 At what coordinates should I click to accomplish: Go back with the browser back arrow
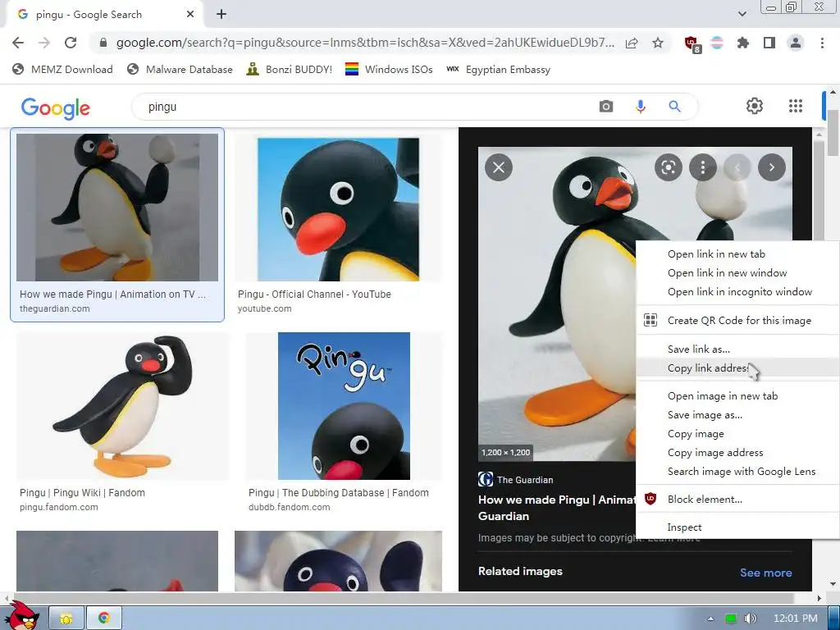(x=18, y=43)
